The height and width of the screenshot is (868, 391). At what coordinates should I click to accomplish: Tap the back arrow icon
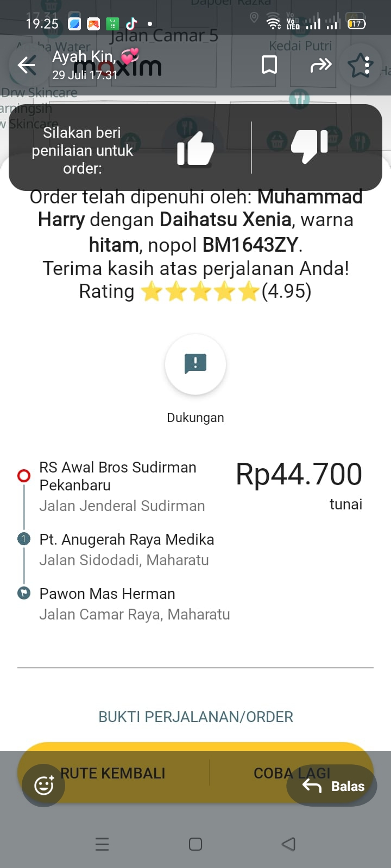[27, 66]
